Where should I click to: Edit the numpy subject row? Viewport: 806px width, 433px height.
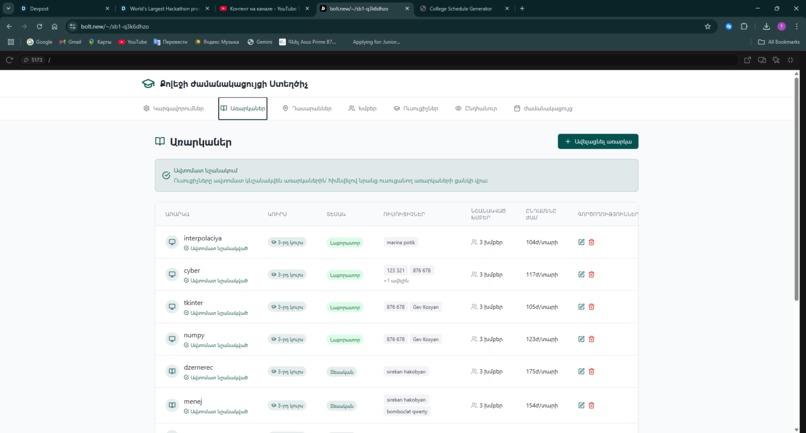(x=581, y=339)
